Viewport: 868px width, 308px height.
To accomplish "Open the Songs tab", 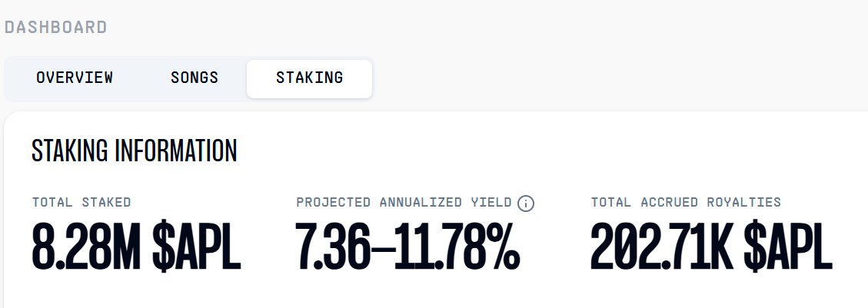I will coord(195,78).
